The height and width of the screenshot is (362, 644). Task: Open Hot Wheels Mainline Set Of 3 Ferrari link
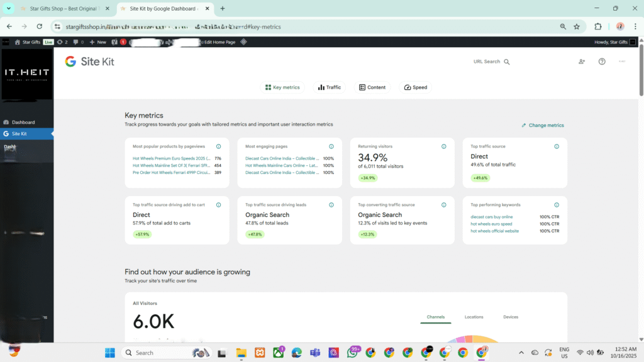tap(171, 165)
